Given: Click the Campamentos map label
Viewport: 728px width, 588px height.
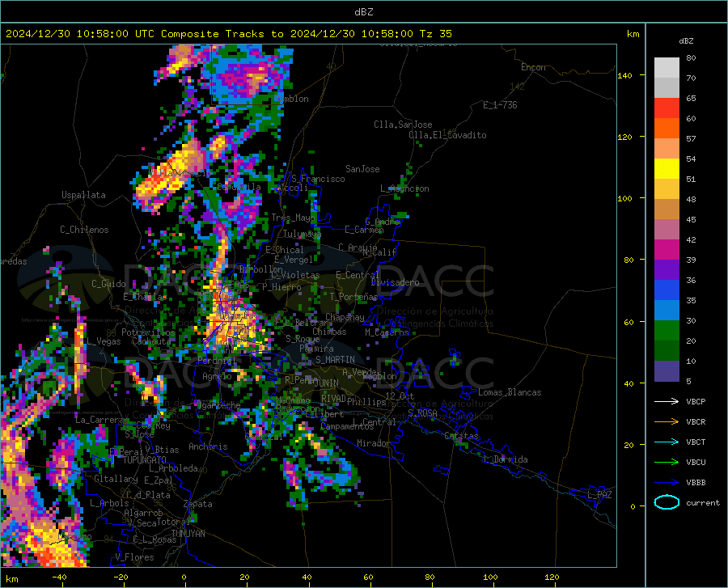Looking at the screenshot, I should (x=347, y=426).
